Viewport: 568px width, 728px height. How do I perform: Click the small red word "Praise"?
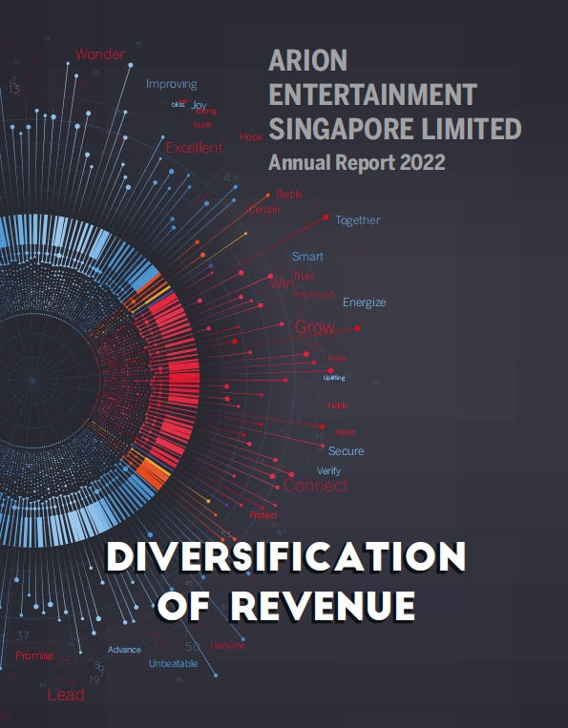pyautogui.click(x=337, y=359)
